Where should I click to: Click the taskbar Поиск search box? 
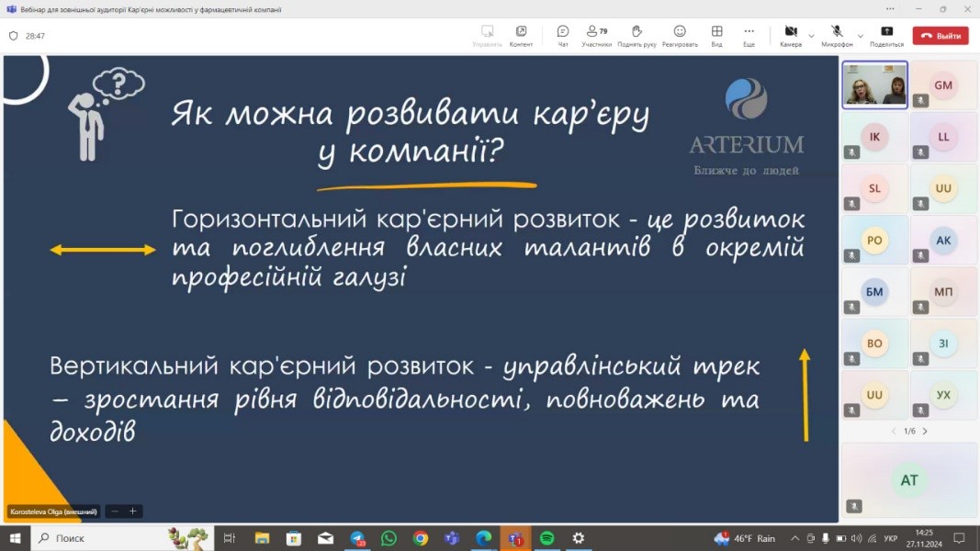point(122,538)
